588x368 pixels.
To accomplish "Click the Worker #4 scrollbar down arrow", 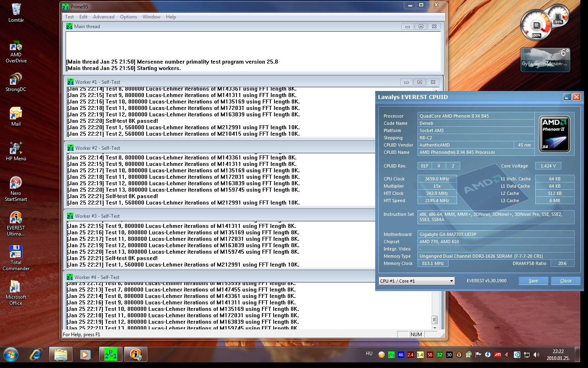I will pyautogui.click(x=434, y=327).
